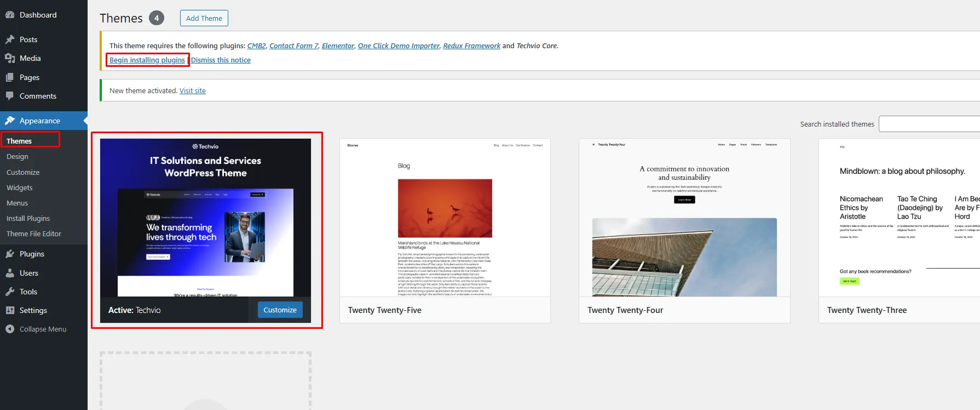Open the One Click Demo Importer link
Image resolution: width=980 pixels, height=410 pixels.
point(399,45)
